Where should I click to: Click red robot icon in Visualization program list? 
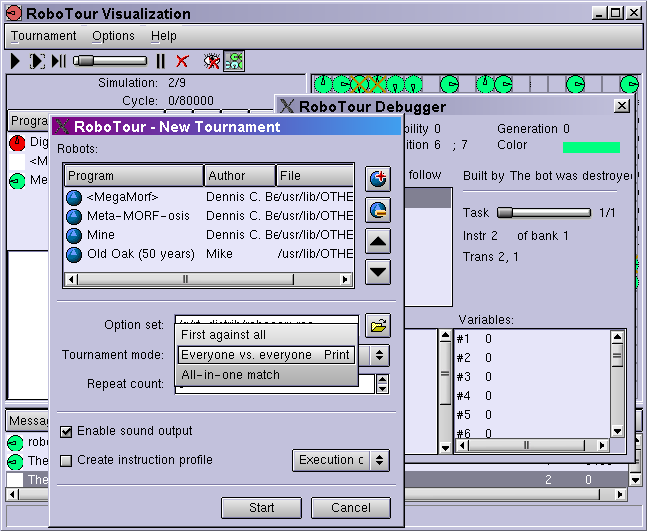(x=17, y=143)
